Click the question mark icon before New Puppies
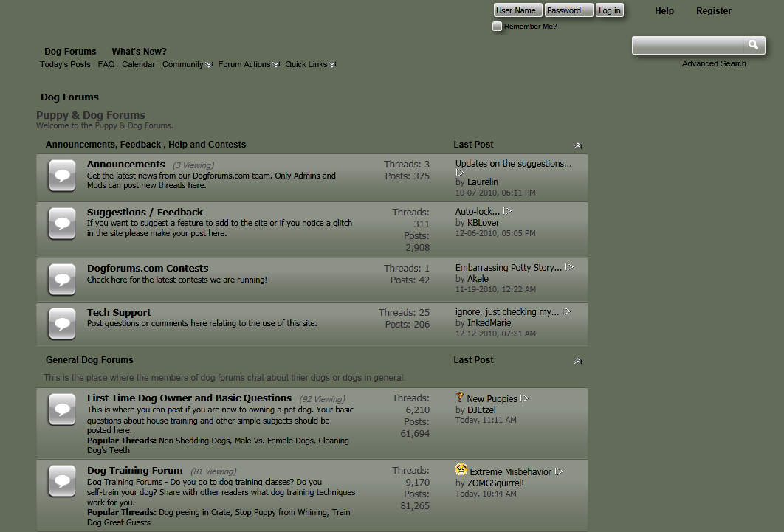The height and width of the screenshot is (532, 784). [x=460, y=397]
